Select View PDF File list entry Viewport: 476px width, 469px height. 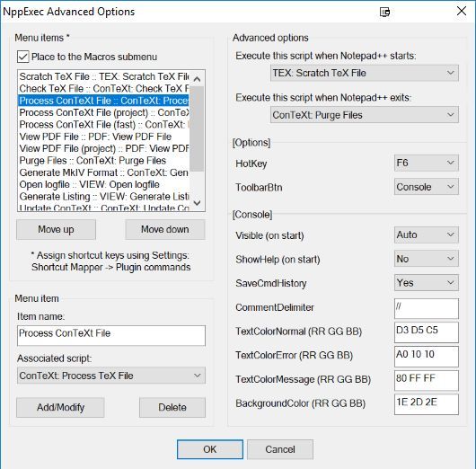[x=104, y=137]
